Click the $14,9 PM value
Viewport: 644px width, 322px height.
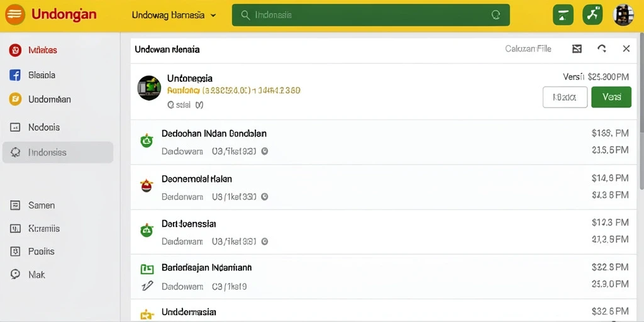[x=610, y=178]
